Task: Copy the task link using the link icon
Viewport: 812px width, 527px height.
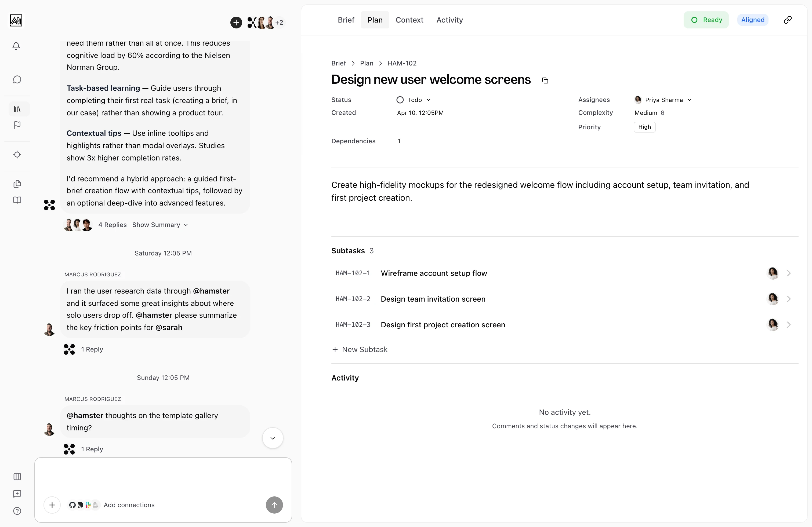Action: (788, 20)
